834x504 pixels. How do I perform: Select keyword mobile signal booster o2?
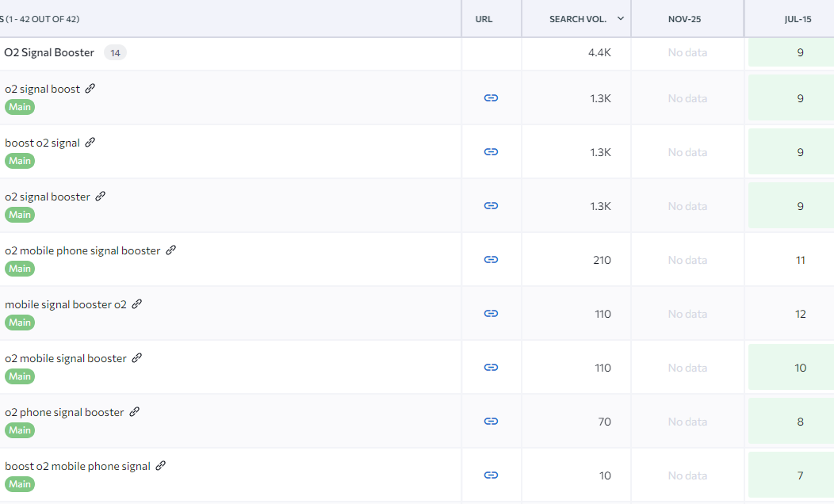click(66, 304)
